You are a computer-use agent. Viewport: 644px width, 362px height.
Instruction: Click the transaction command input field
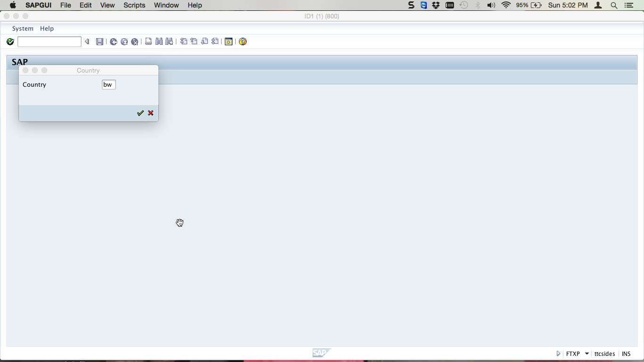point(50,42)
